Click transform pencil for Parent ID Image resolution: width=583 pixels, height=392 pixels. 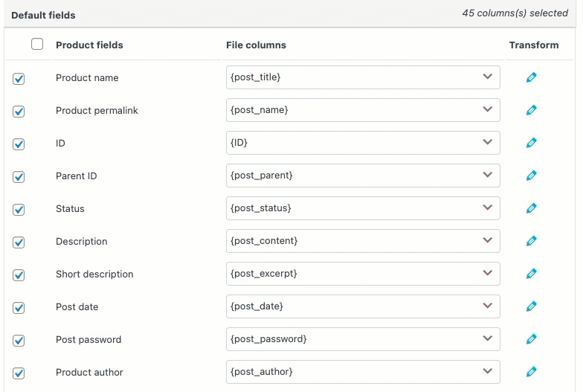pyautogui.click(x=531, y=176)
